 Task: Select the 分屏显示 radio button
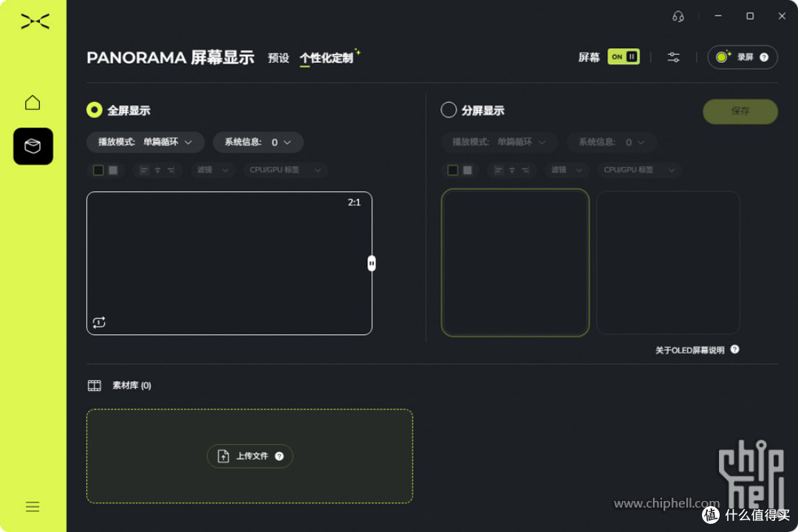[x=449, y=110]
